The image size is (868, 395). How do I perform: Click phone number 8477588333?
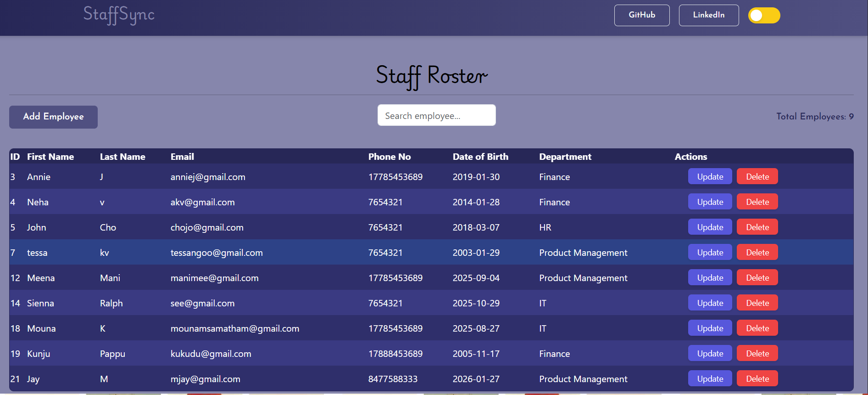393,379
